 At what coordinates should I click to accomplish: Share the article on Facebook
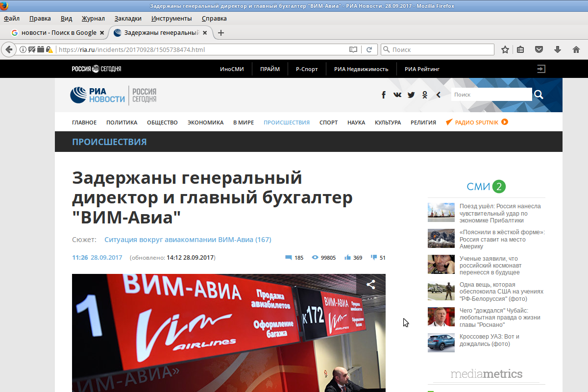tap(384, 95)
